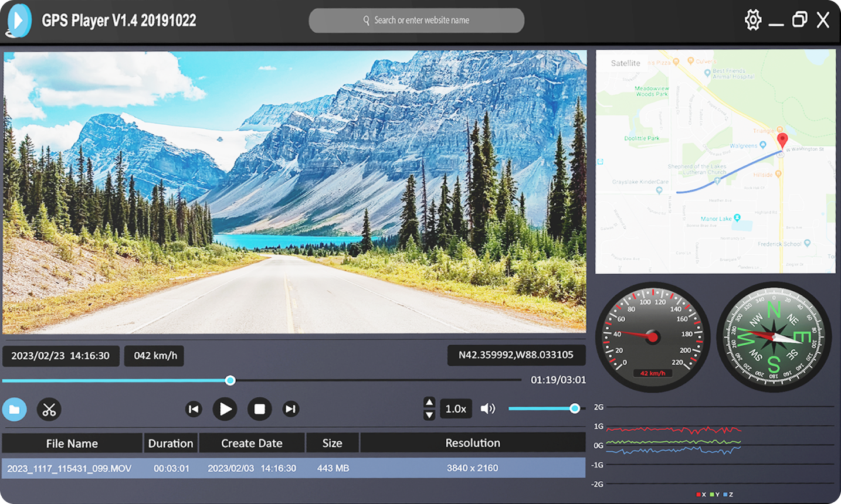841x504 pixels.
Task: Sort the list by File Name column
Action: coord(72,443)
